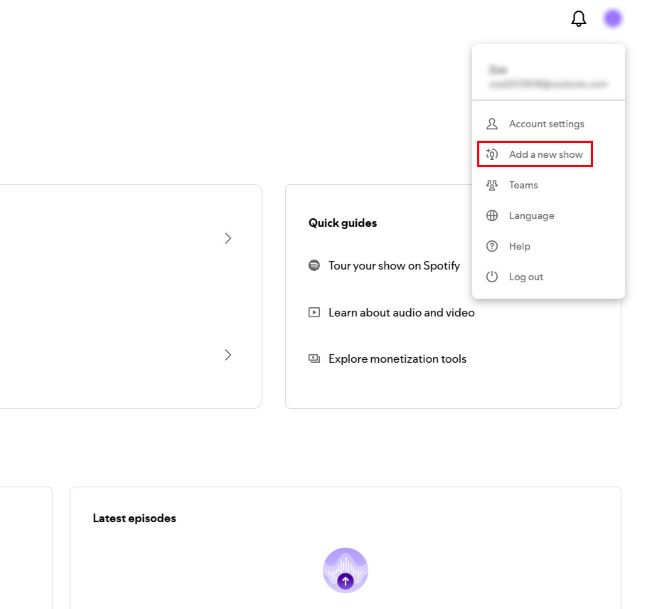Expand the lower card's right chevron
This screenshot has width=650, height=609.
(x=228, y=355)
